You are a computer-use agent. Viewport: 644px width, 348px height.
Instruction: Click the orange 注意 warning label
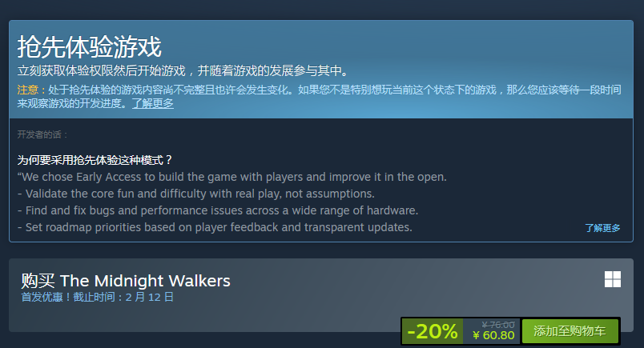(x=28, y=90)
